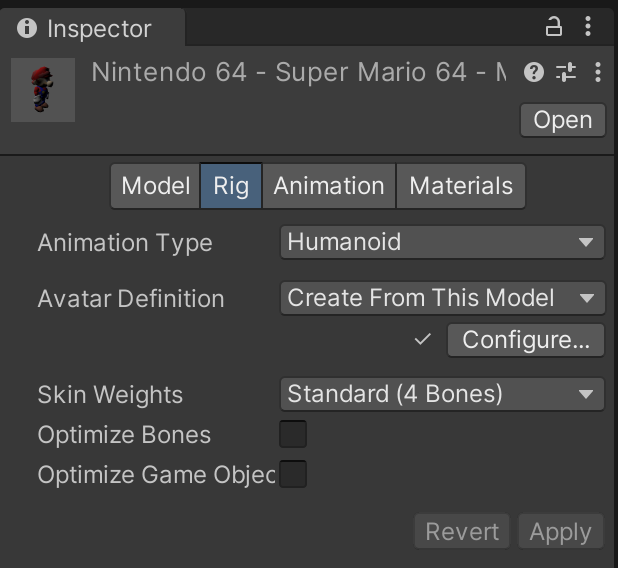This screenshot has height=568, width=618.
Task: Click the Inspector info icon
Action: coord(27,28)
